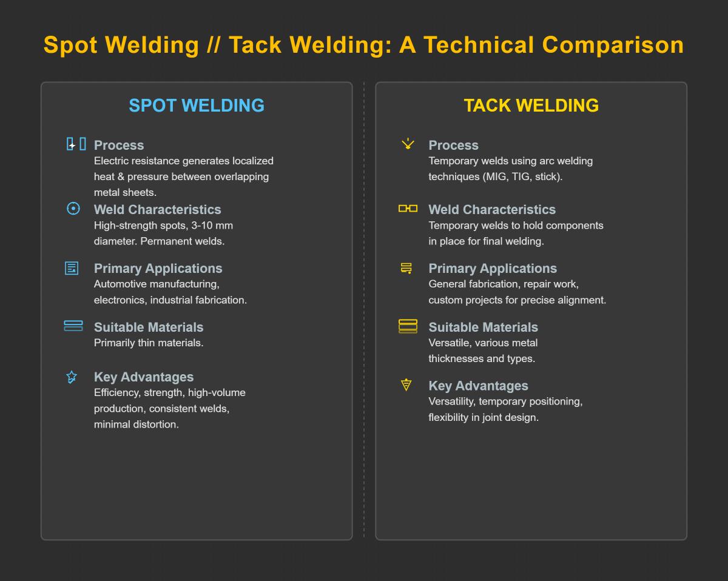Click the Spot Weld Characteristics target icon
This screenshot has width=728, height=581.
click(x=73, y=209)
